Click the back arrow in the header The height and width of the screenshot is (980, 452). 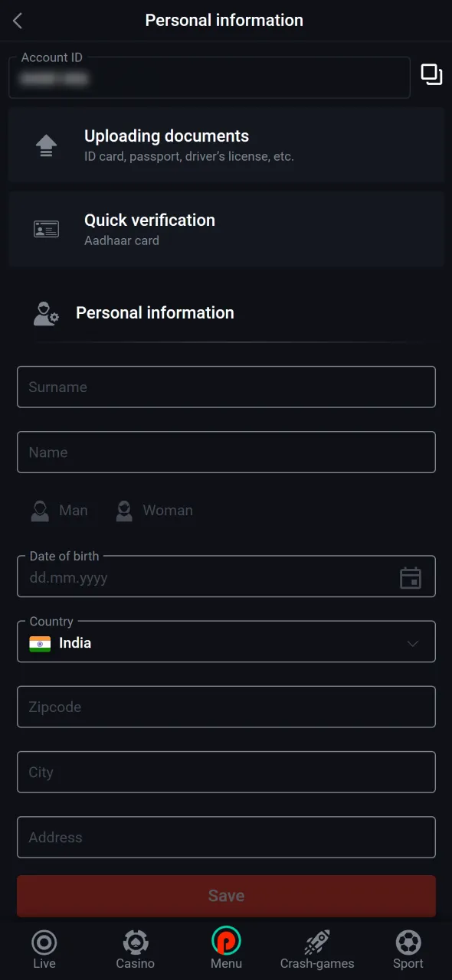click(x=17, y=21)
